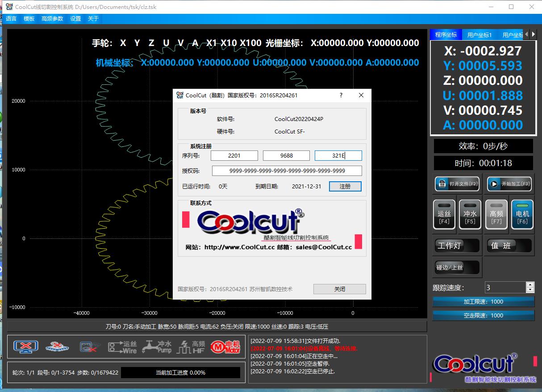Toggle the 电机 [F6] motor switch

click(x=522, y=215)
